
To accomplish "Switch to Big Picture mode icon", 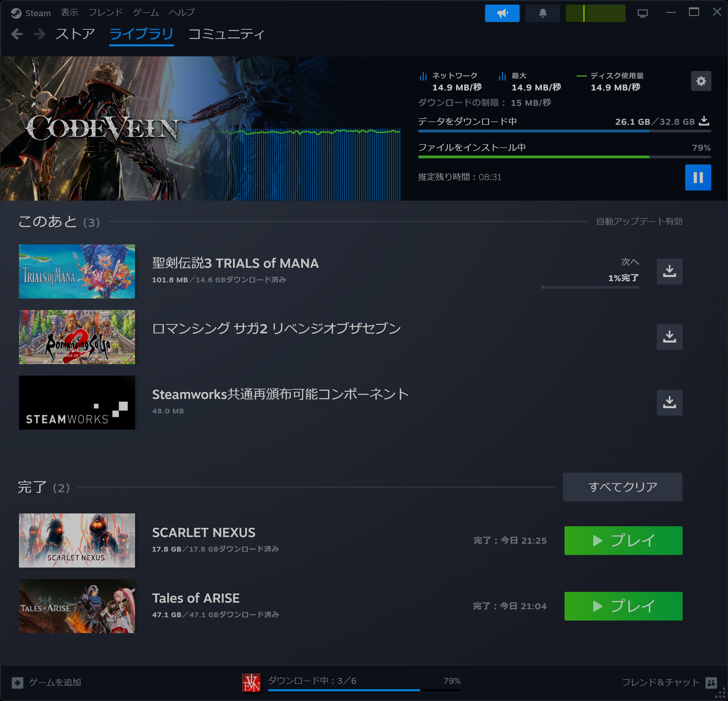I will pyautogui.click(x=642, y=13).
